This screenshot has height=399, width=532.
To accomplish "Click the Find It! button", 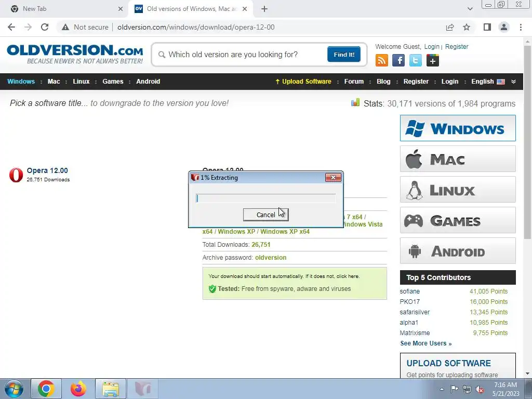I will (x=344, y=54).
